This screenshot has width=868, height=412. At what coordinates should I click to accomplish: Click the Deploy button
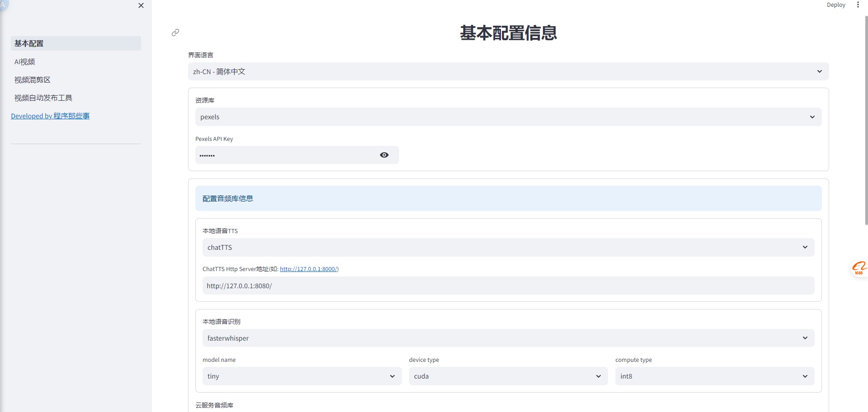(836, 5)
